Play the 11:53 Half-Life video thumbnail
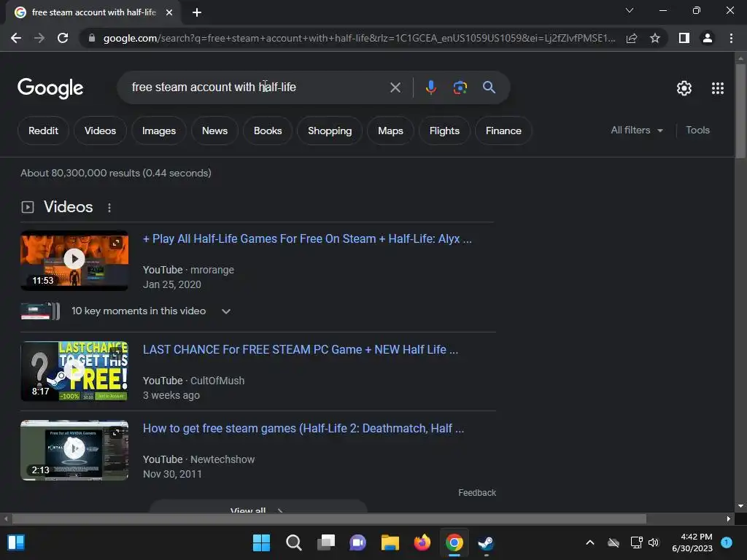747x560 pixels. pyautogui.click(x=74, y=260)
